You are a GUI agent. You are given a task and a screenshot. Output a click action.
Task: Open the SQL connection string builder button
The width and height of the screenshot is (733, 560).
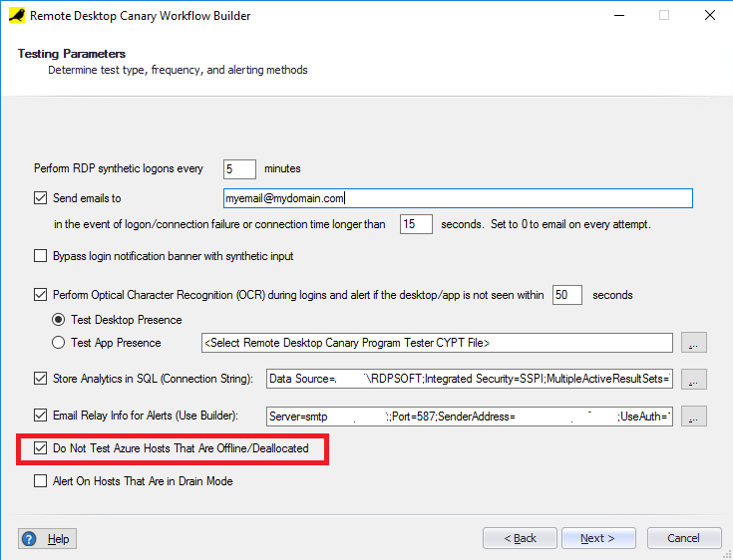click(x=694, y=379)
